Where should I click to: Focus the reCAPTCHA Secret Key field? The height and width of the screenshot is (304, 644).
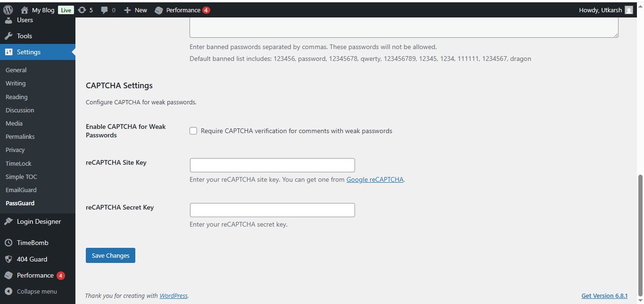pos(272,210)
